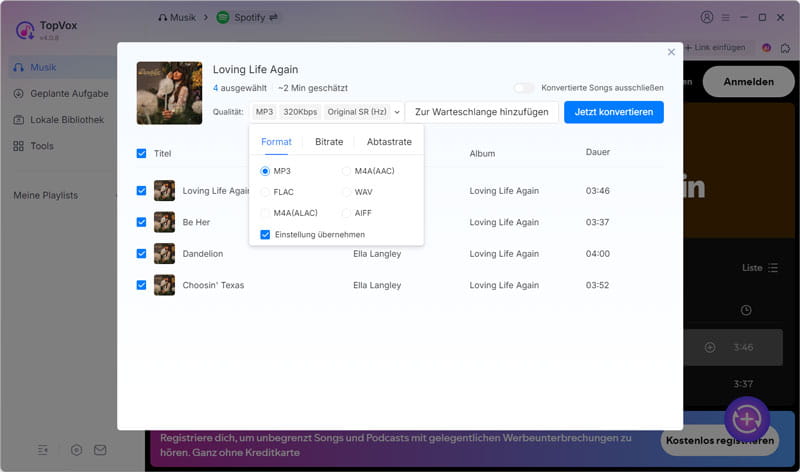Click Kostenlos registrieren button
Screen dimensions: 800x472
pos(720,440)
